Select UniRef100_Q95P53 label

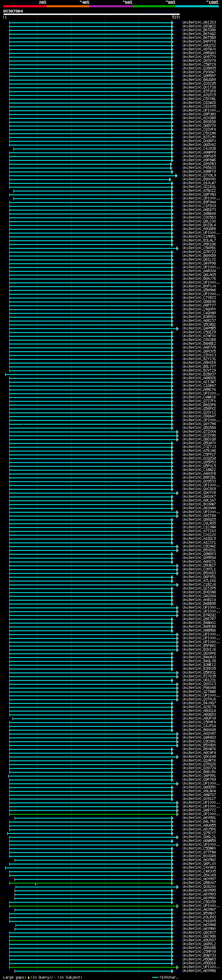199,462
